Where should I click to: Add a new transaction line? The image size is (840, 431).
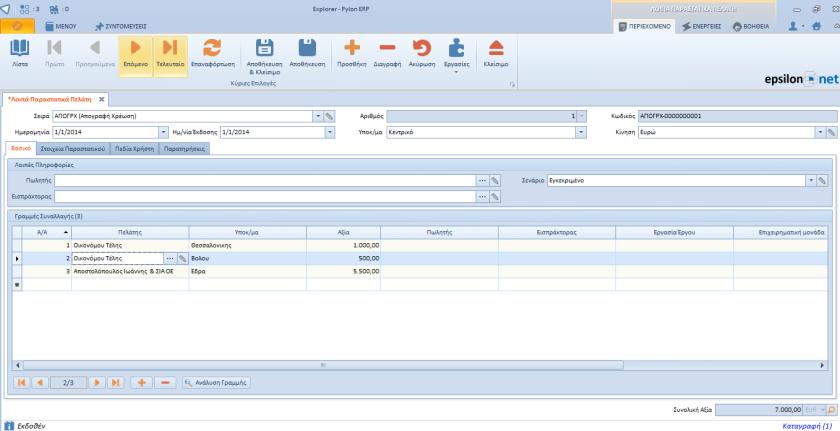click(x=141, y=383)
